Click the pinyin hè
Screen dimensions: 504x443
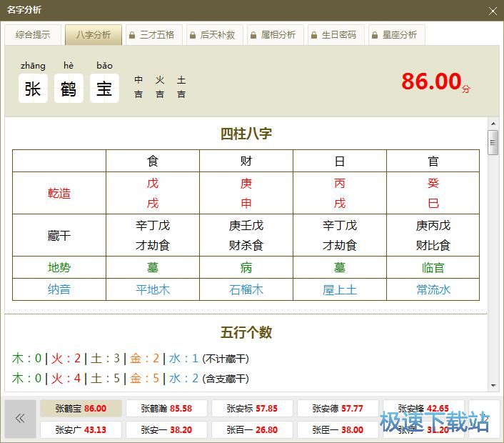[69, 65]
